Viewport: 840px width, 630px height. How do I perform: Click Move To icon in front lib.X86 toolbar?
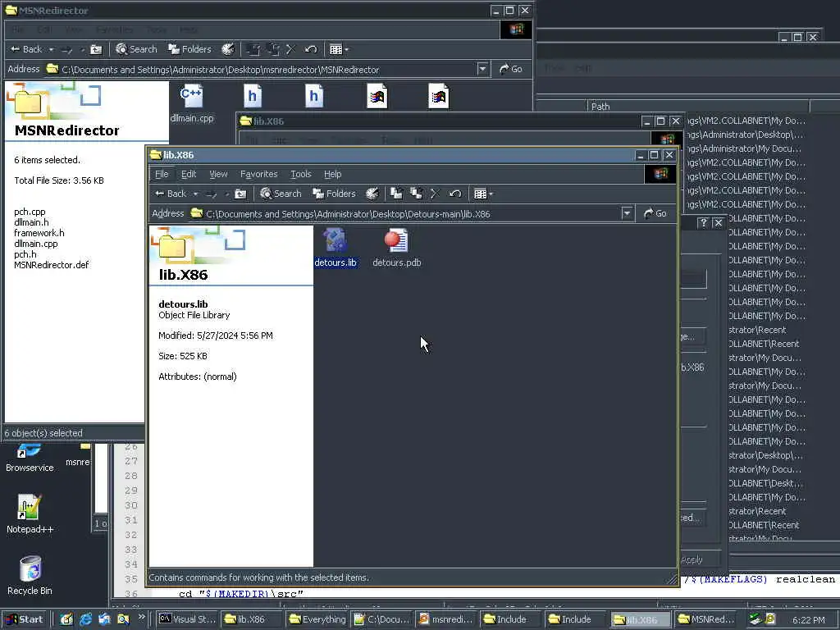[x=396, y=194]
